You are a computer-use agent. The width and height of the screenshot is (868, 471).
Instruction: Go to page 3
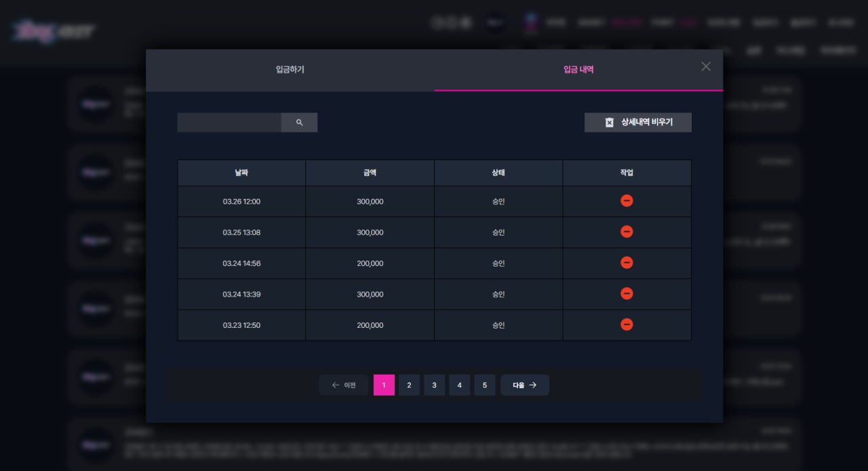point(434,385)
